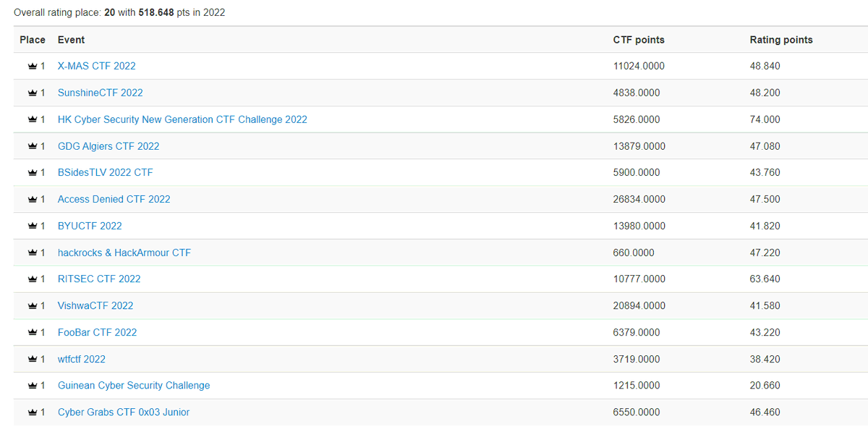Click the Rating points column header
868x432 pixels.
(x=781, y=40)
